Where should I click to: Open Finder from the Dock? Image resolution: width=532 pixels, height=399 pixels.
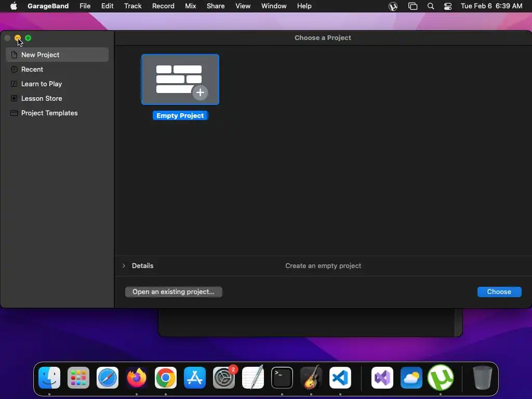coord(49,378)
